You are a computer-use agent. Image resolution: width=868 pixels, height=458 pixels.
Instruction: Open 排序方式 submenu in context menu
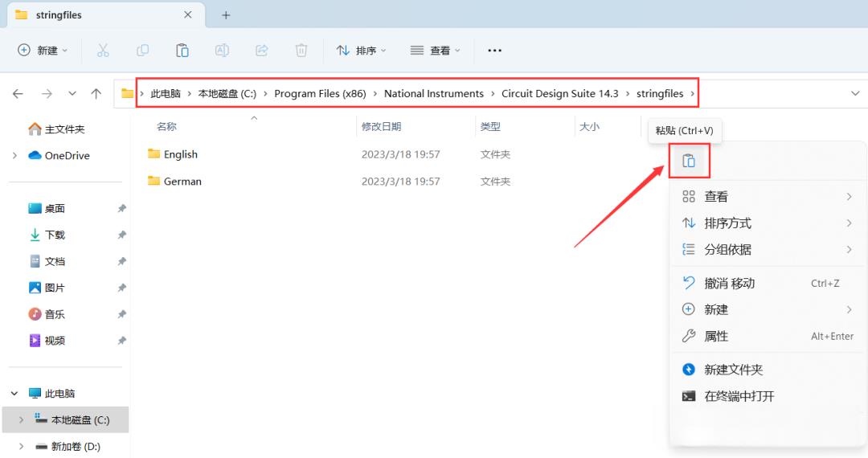[768, 223]
